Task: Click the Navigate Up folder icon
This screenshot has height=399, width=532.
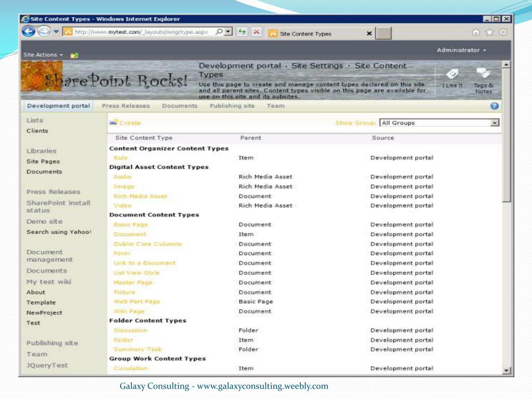Action: point(74,55)
